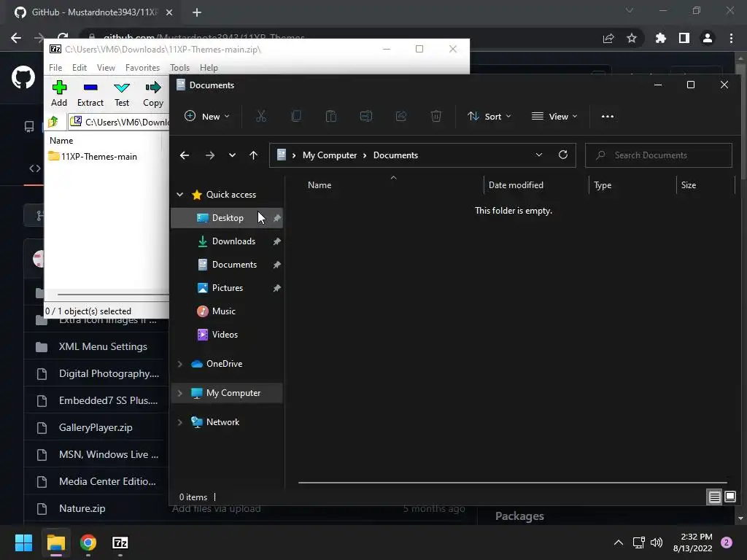
Task: Expand OneDrive tree node
Action: point(180,364)
